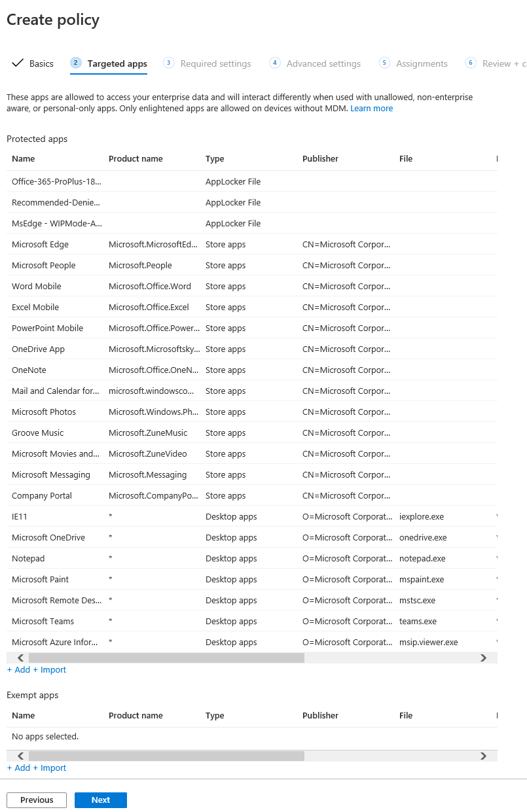Click + Import under Protected apps
The image size is (527, 812).
click(x=50, y=669)
